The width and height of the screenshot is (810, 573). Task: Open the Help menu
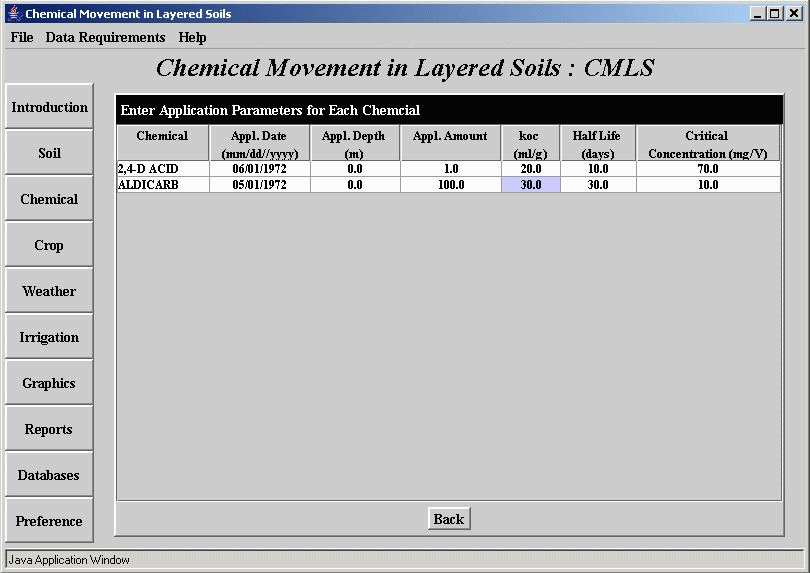tap(192, 37)
